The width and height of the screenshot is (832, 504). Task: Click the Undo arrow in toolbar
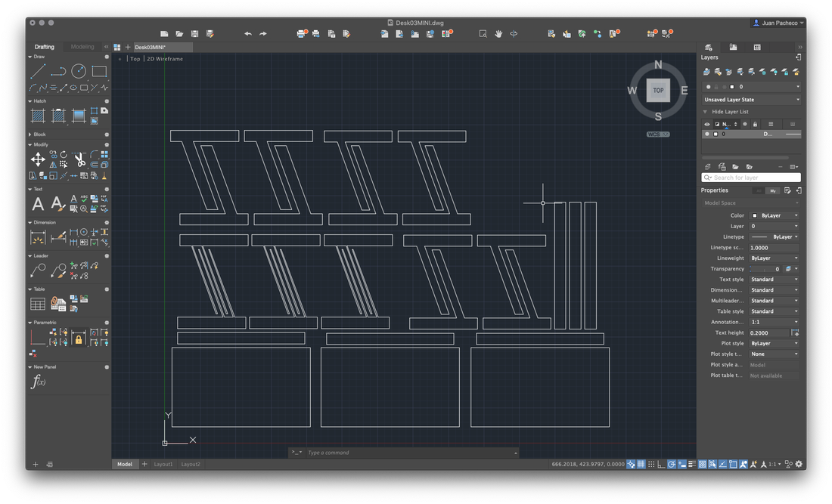point(248,34)
